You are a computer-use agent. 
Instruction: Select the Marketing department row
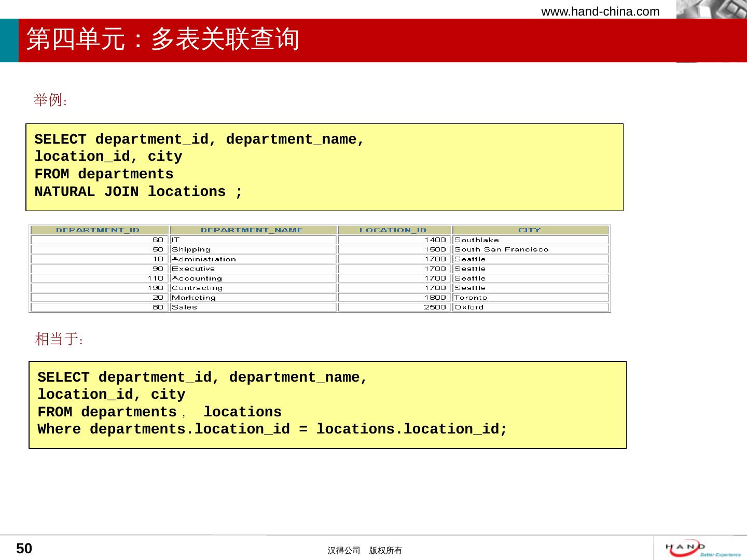[193, 298]
